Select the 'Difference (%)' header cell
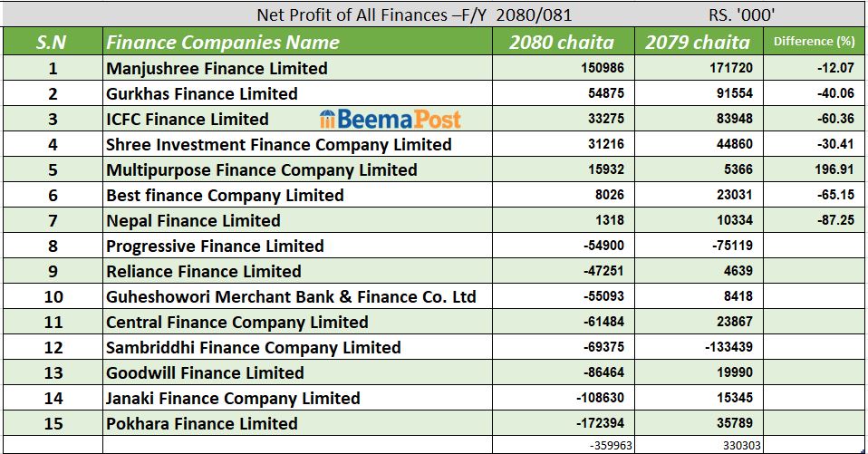 (x=815, y=42)
